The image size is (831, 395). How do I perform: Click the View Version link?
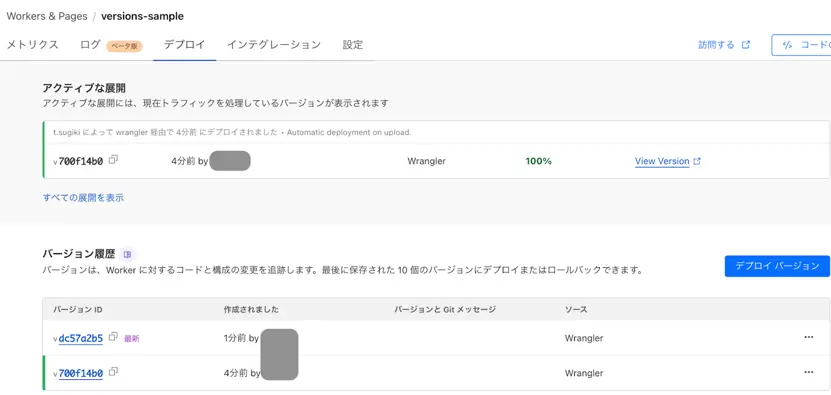tap(662, 161)
